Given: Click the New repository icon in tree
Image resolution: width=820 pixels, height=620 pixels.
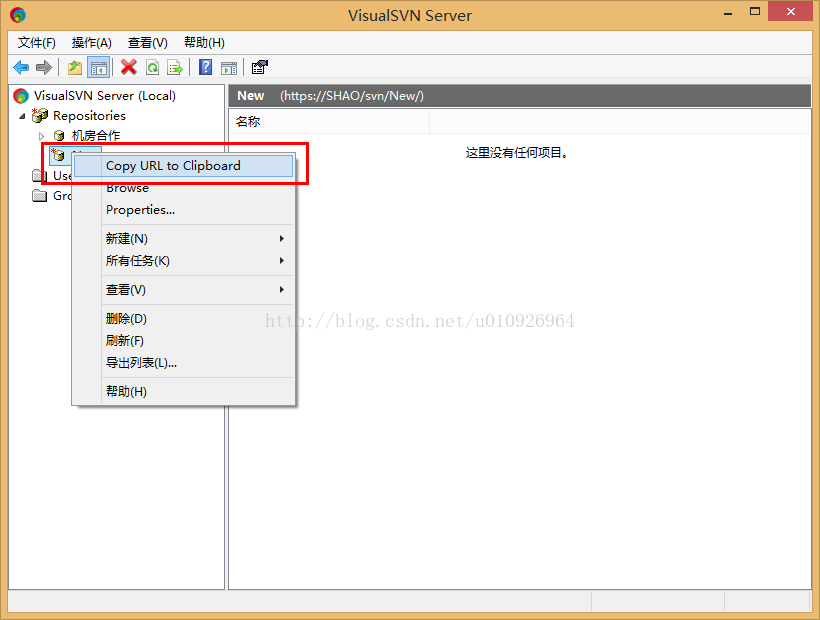Looking at the screenshot, I should [58, 154].
